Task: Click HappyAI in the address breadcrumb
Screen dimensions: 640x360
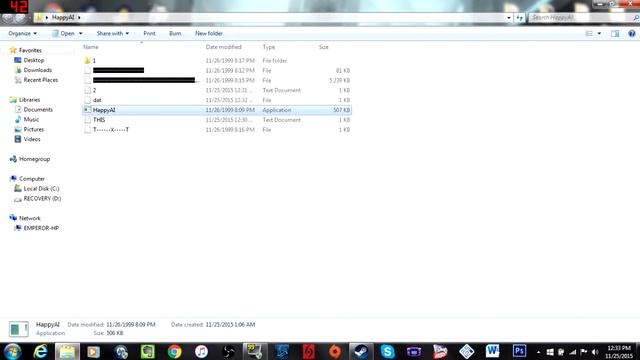Action: tap(63, 18)
